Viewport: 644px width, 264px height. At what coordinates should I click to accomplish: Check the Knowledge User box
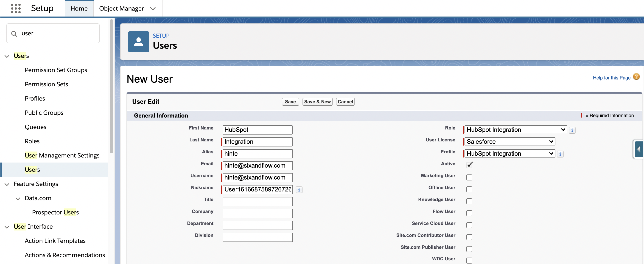[x=469, y=201]
